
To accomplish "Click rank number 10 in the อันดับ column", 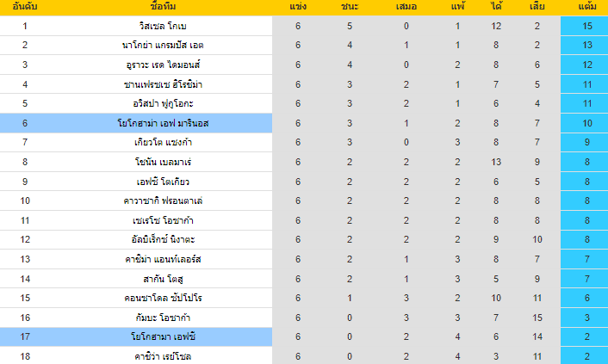I will (x=25, y=201).
